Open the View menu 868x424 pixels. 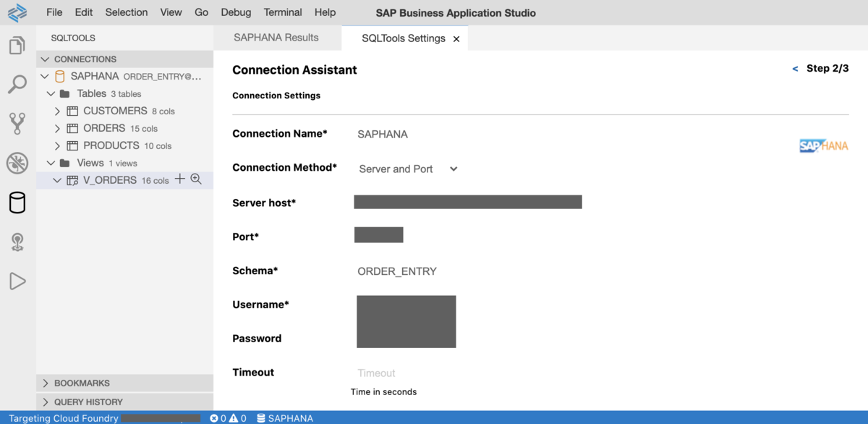(x=171, y=12)
